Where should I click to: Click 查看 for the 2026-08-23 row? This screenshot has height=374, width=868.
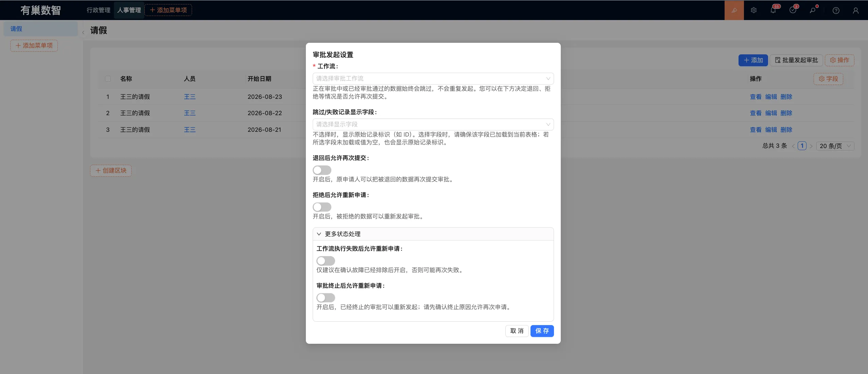(x=756, y=97)
